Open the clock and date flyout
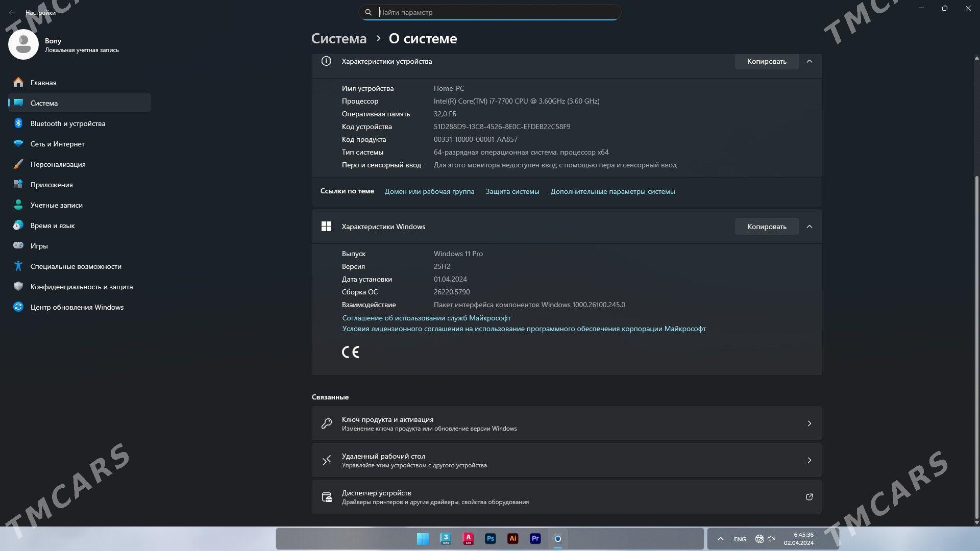Screen dimensions: 980x551 coord(799,539)
